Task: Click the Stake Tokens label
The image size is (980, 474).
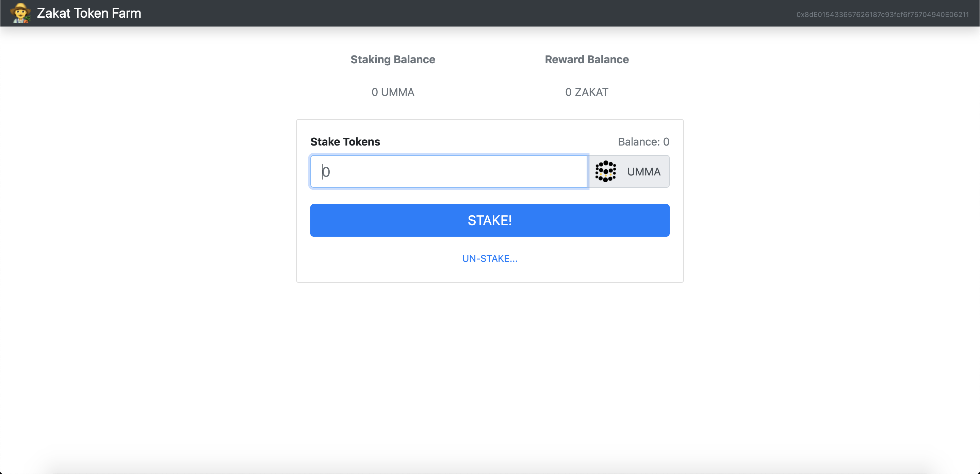Action: tap(345, 141)
